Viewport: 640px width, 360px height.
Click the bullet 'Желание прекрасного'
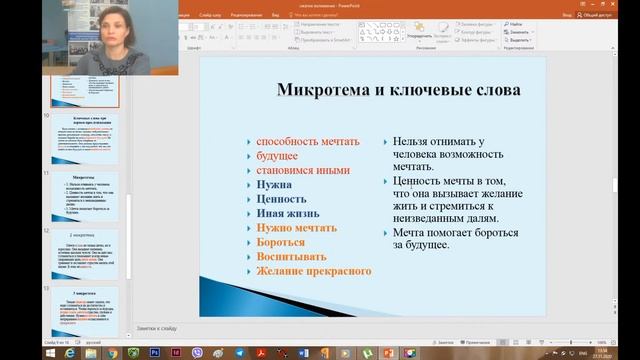pos(314,271)
